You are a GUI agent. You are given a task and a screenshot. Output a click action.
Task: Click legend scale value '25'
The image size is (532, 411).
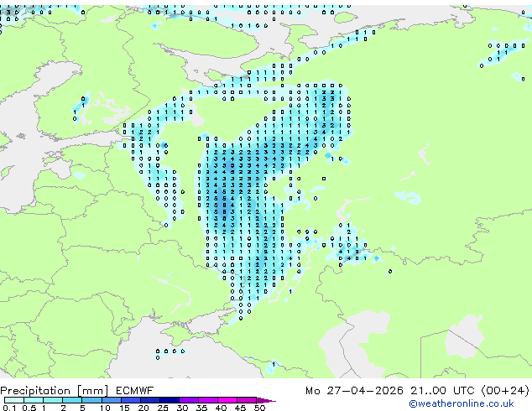pyautogui.click(x=163, y=408)
